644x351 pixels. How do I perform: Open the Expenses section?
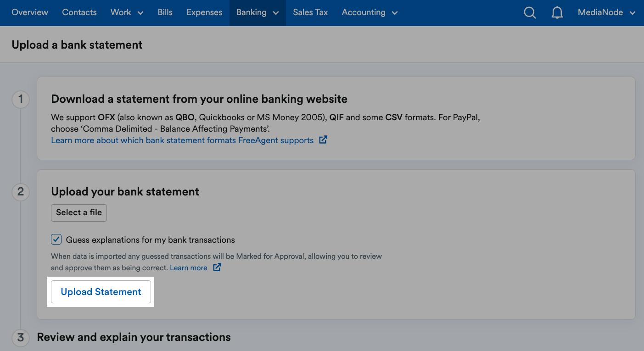[x=204, y=12]
